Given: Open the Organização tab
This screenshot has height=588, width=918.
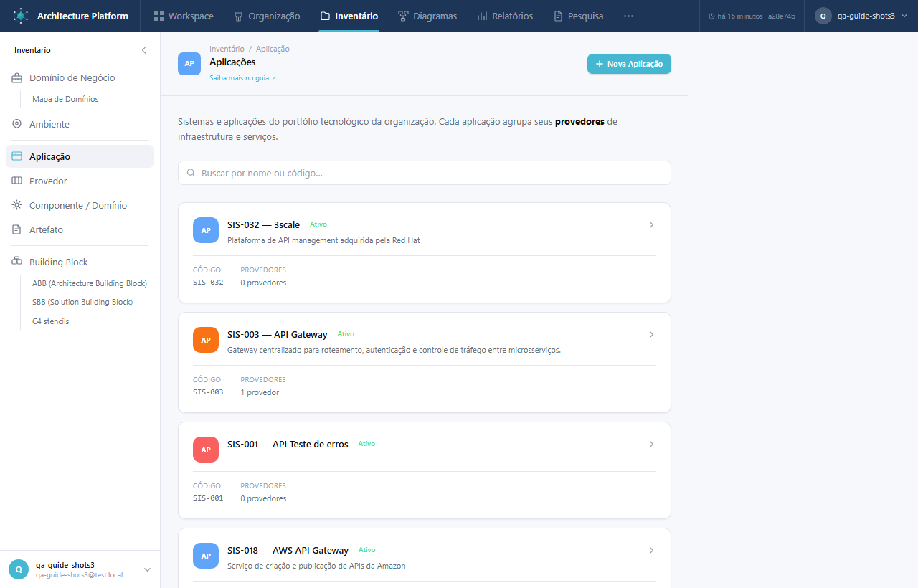Looking at the screenshot, I should click(x=267, y=16).
